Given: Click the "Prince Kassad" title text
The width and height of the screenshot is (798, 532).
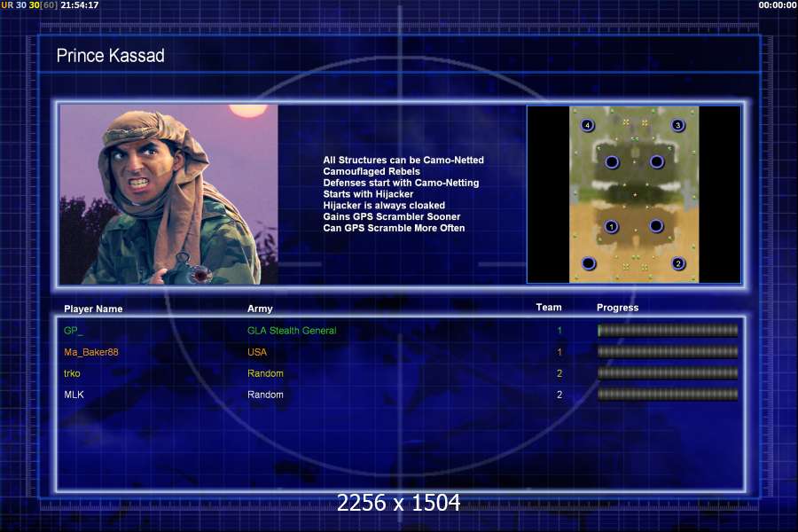Looking at the screenshot, I should (111, 56).
